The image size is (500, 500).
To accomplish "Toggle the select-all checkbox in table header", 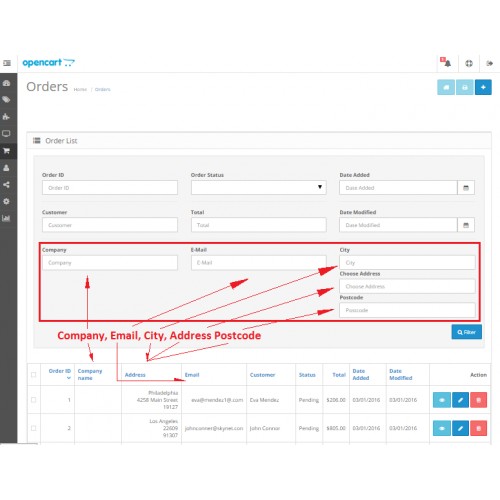I will click(34, 375).
